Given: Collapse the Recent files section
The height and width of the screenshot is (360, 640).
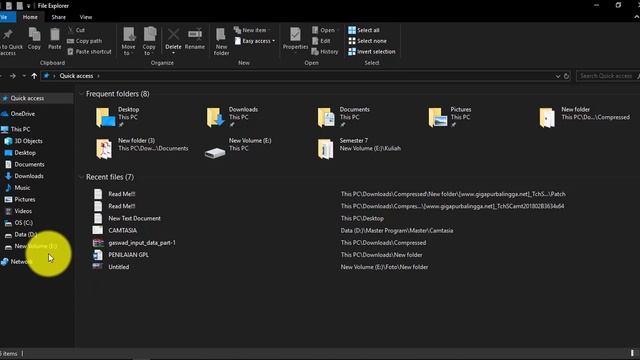Looking at the screenshot, I should pos(81,177).
